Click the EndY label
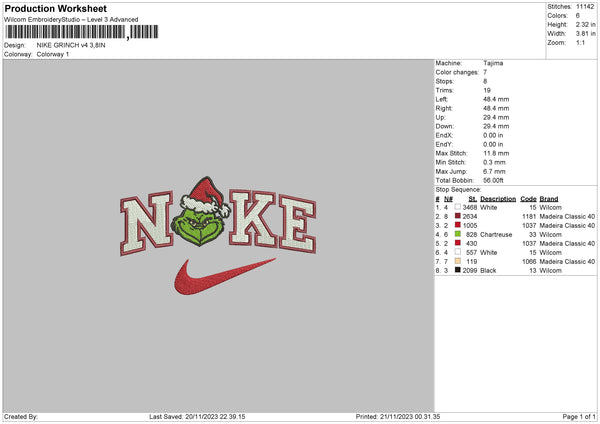 (x=444, y=144)
